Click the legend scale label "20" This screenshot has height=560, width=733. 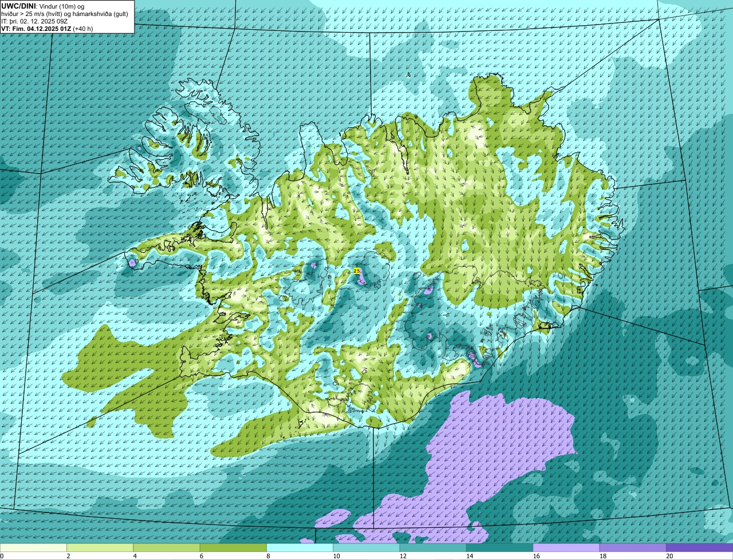pyautogui.click(x=669, y=556)
